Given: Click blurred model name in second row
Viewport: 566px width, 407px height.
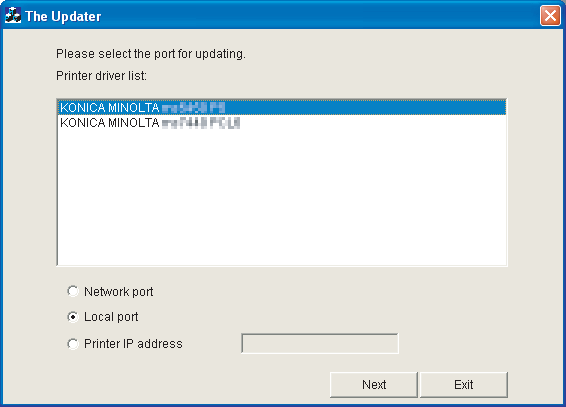Looking at the screenshot, I should point(201,123).
